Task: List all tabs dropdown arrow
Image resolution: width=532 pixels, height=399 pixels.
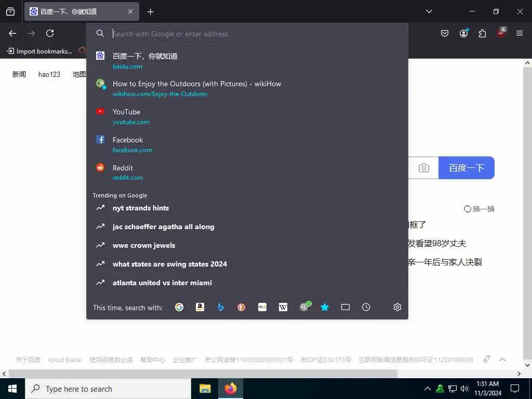Action: (x=429, y=11)
